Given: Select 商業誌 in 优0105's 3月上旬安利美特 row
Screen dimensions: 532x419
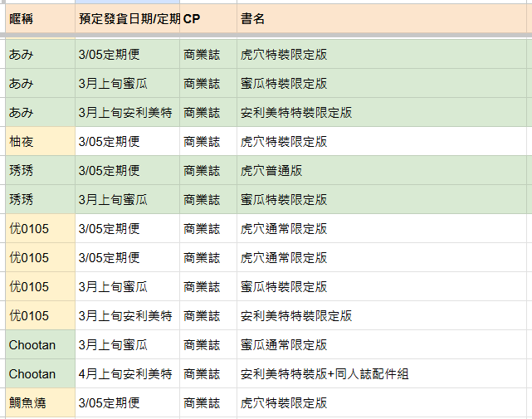Looking at the screenshot, I should pyautogui.click(x=208, y=316).
